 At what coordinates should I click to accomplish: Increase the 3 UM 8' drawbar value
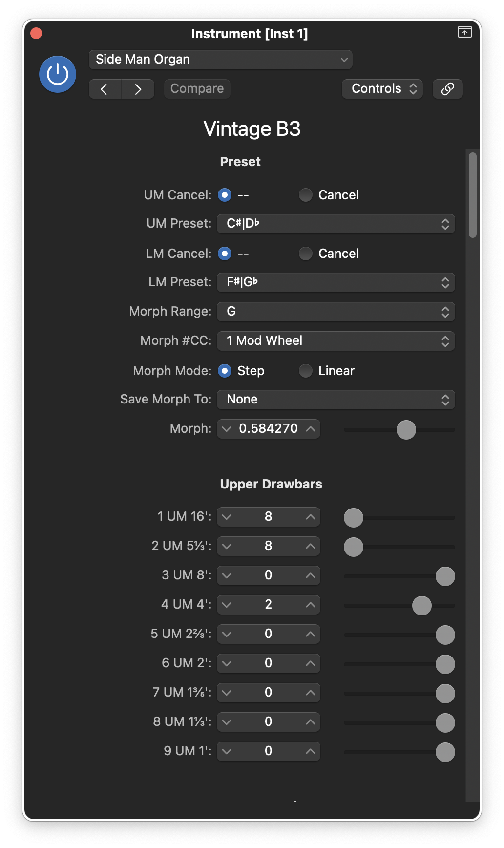tap(311, 575)
